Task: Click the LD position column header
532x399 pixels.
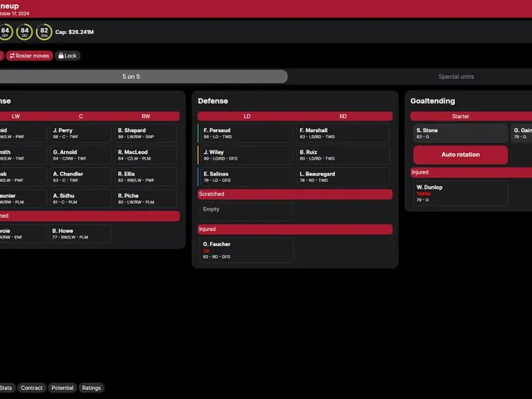Action: coord(247,116)
